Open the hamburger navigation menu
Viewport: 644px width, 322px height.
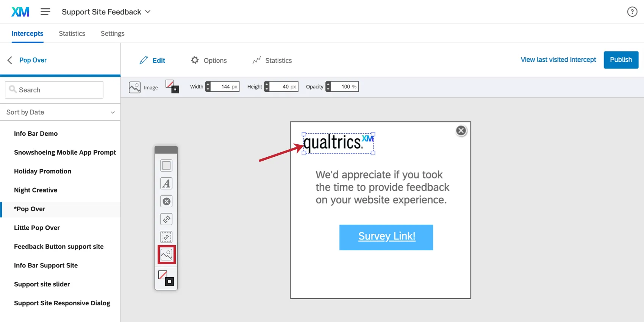coord(45,12)
